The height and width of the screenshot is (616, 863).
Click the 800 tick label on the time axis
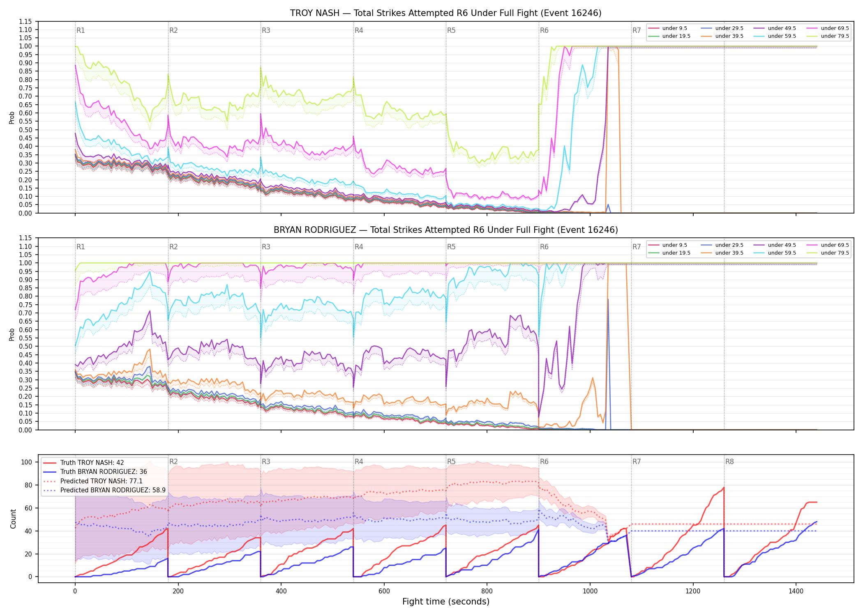[487, 591]
